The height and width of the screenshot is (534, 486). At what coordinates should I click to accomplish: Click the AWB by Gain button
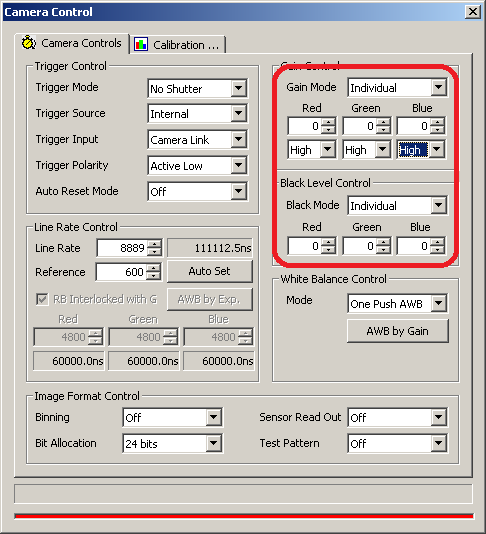(x=397, y=331)
